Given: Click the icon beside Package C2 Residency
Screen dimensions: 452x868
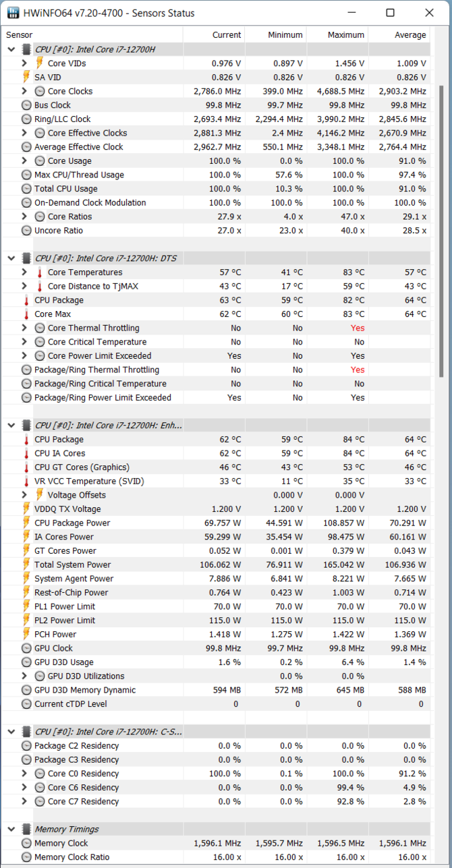Looking at the screenshot, I should pyautogui.click(x=26, y=745).
